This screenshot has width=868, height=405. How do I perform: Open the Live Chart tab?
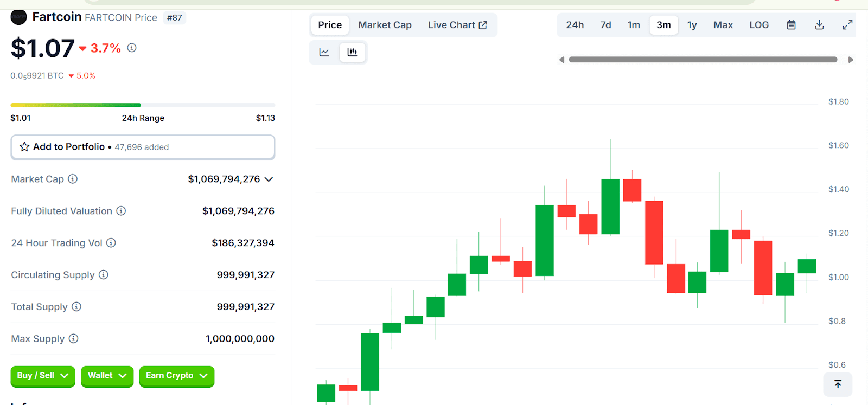[457, 25]
